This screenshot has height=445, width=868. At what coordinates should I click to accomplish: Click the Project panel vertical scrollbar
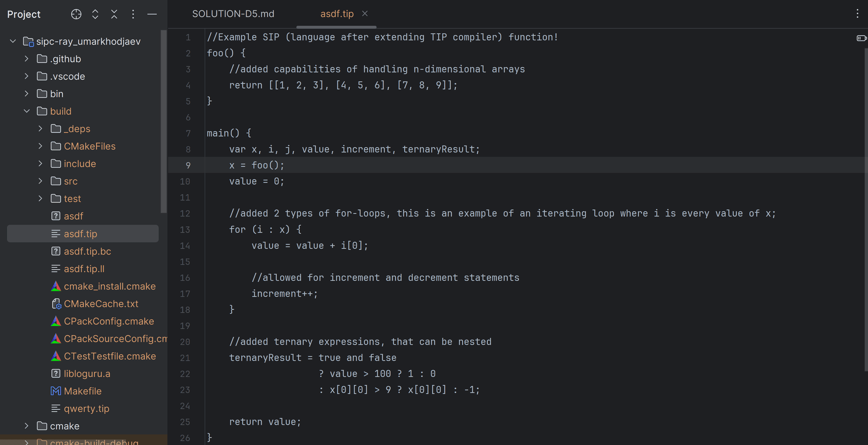[164, 123]
